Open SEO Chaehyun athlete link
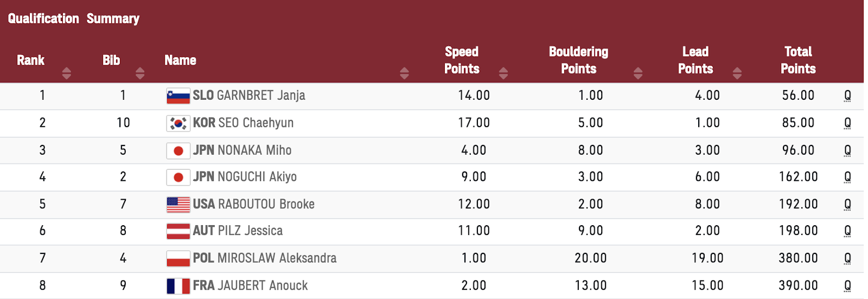 (x=256, y=123)
